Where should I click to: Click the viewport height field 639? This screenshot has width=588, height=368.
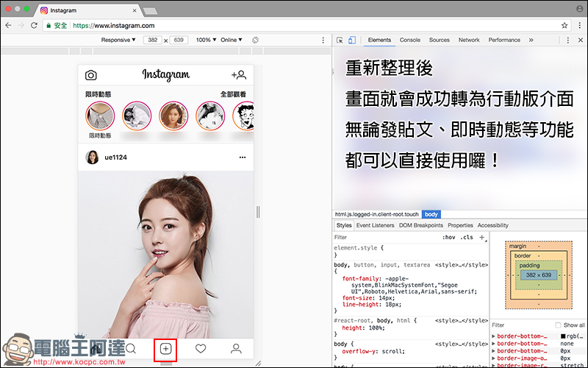click(x=179, y=40)
